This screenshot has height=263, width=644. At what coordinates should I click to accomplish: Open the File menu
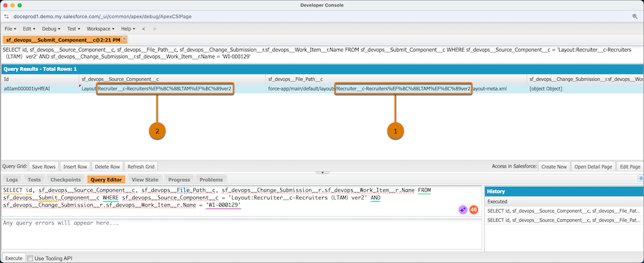[10, 29]
